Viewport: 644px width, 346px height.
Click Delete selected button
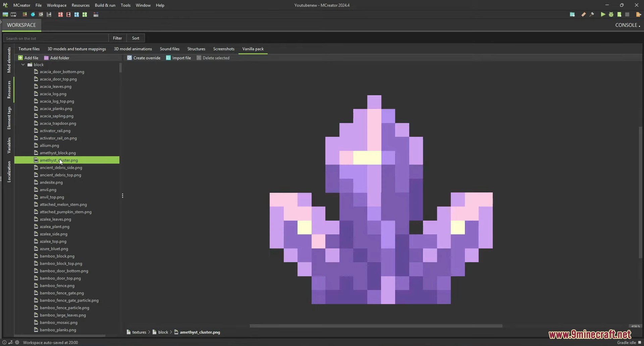[213, 58]
